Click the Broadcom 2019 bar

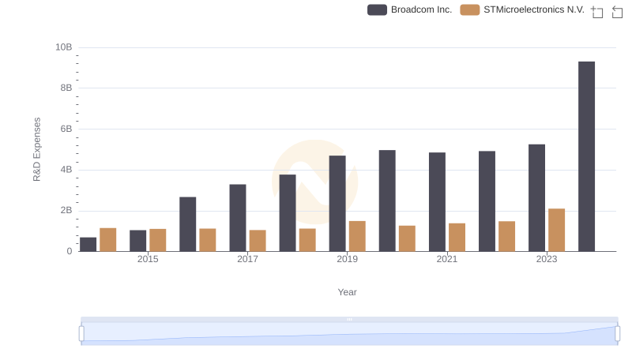[x=337, y=204]
